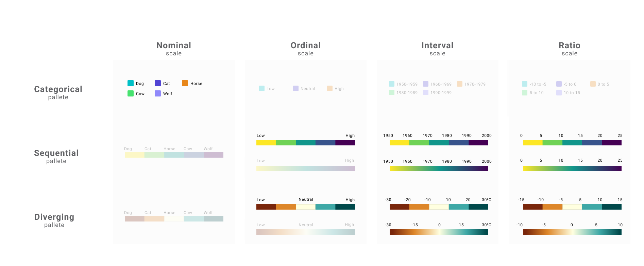Select the faded '-10 to -5' legend swatch

coord(525,84)
